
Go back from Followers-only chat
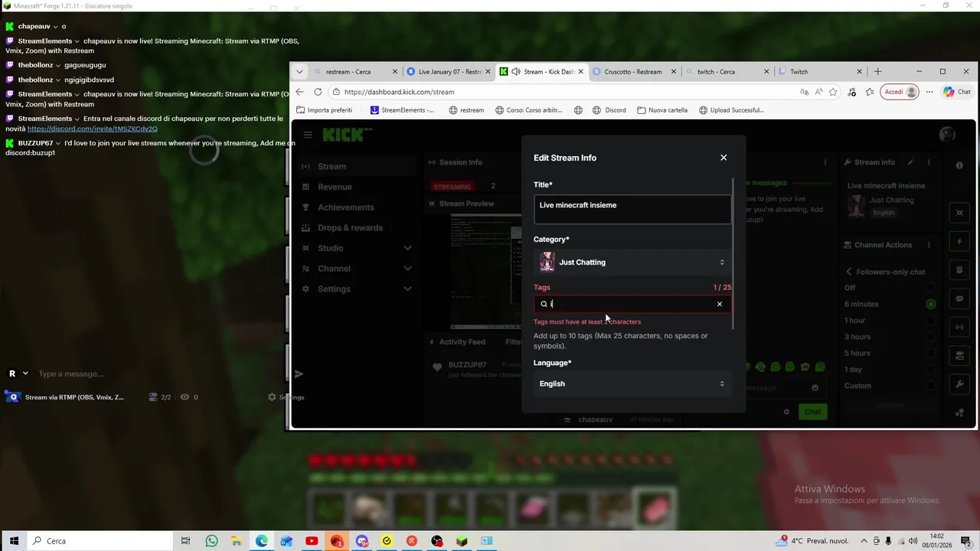848,272
